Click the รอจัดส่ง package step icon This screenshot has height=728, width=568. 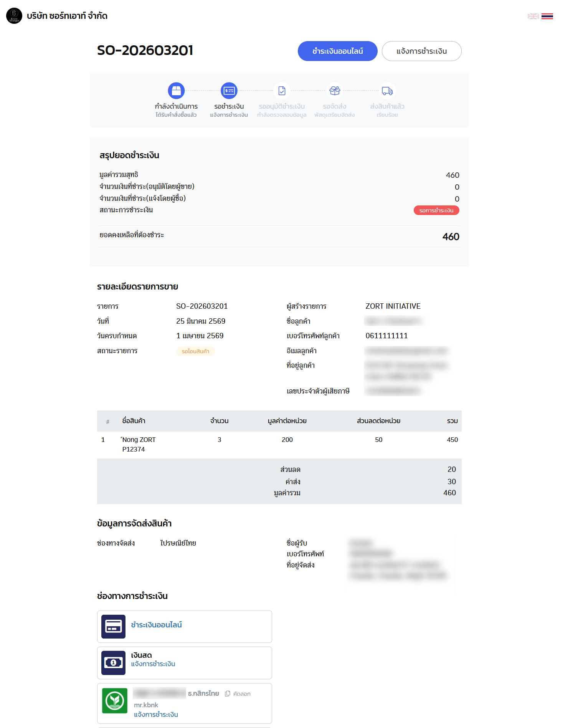coord(335,91)
